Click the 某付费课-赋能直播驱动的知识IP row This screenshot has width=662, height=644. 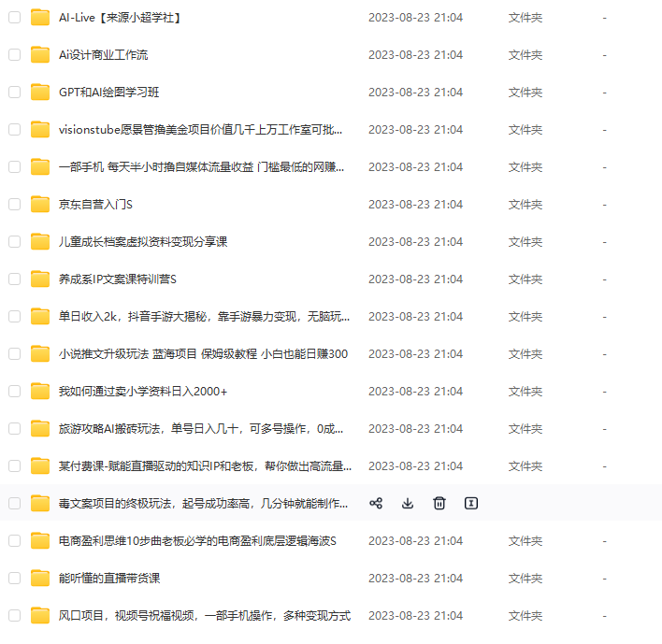pyautogui.click(x=331, y=465)
